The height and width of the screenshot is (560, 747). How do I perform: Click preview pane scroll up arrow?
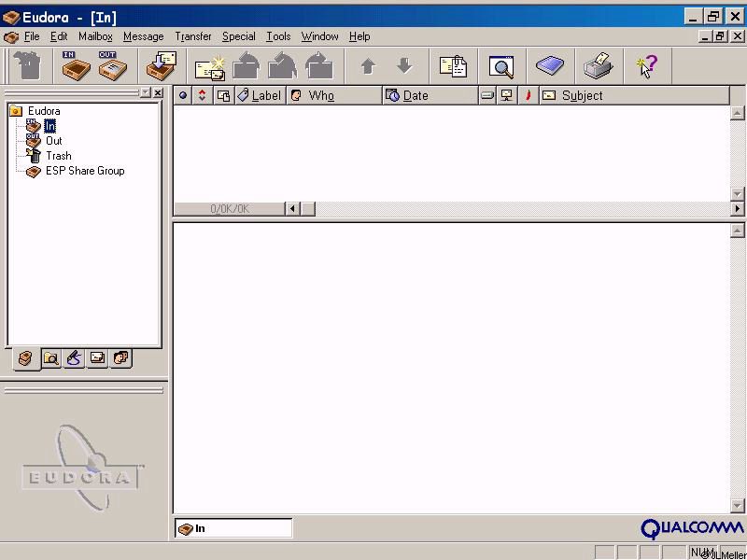[737, 231]
